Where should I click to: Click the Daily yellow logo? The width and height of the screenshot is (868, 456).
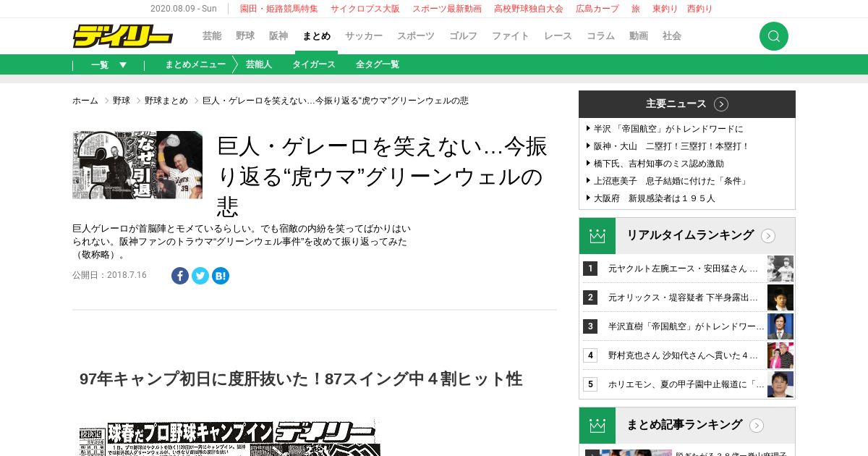point(122,36)
